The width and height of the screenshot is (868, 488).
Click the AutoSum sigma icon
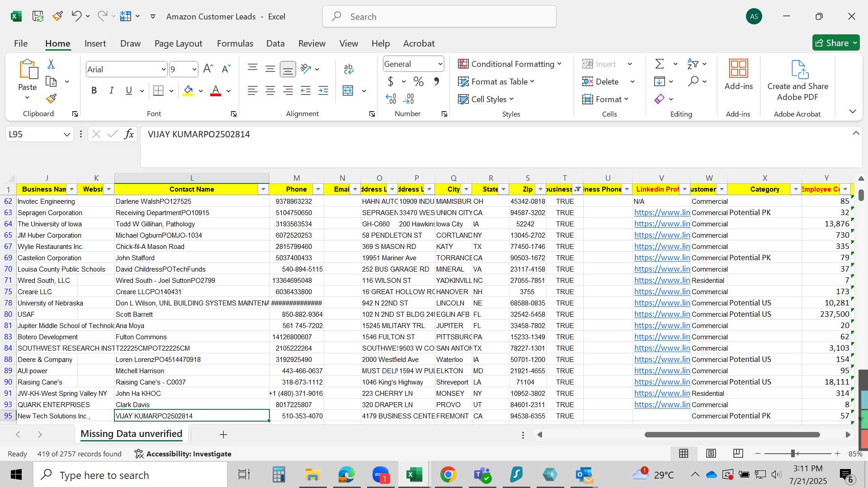click(660, 64)
